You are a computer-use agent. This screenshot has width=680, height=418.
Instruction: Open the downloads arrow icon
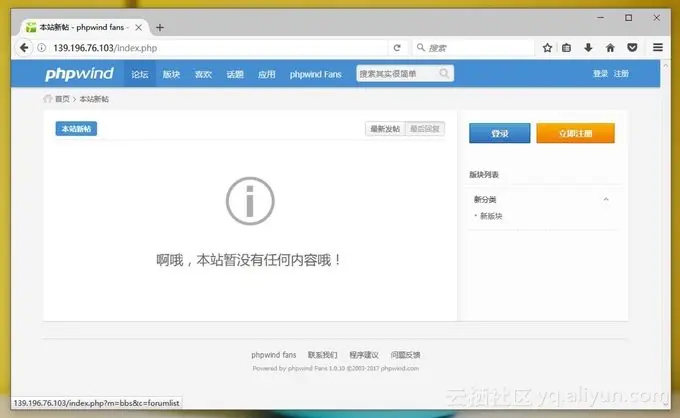588,48
